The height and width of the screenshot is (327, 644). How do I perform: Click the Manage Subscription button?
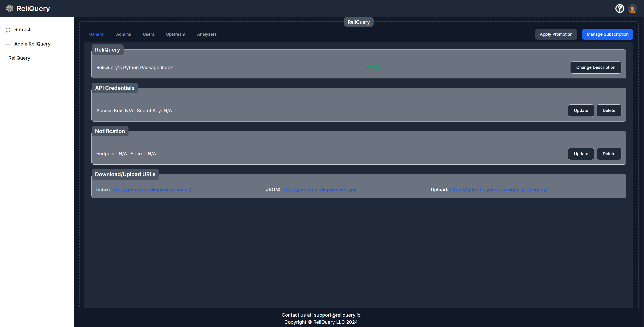pyautogui.click(x=607, y=34)
